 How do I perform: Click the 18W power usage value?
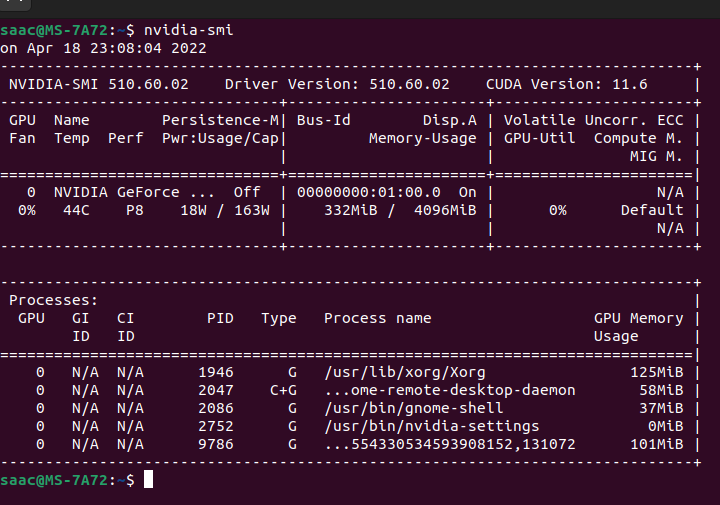[193, 210]
